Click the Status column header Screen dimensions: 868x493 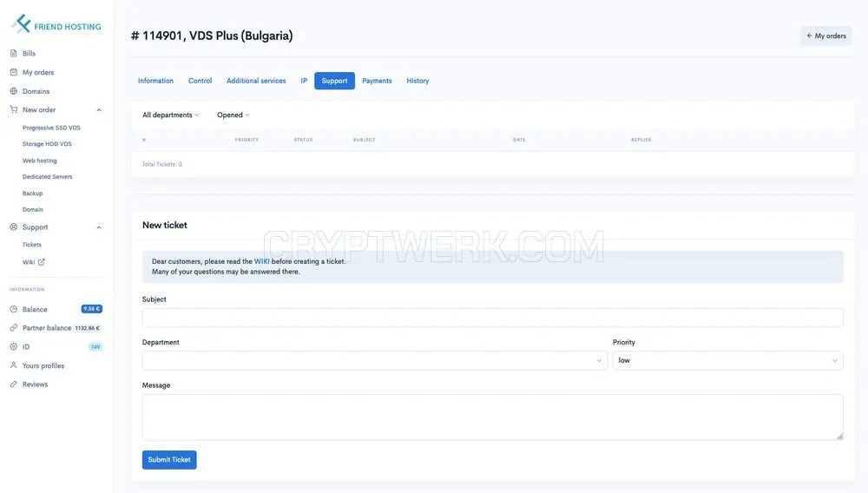(x=303, y=140)
